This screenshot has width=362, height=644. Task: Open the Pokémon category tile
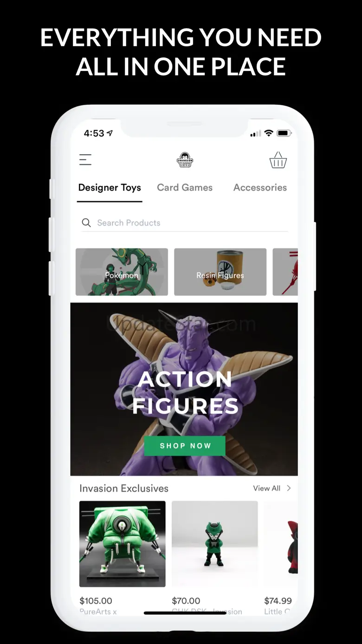[x=122, y=272]
